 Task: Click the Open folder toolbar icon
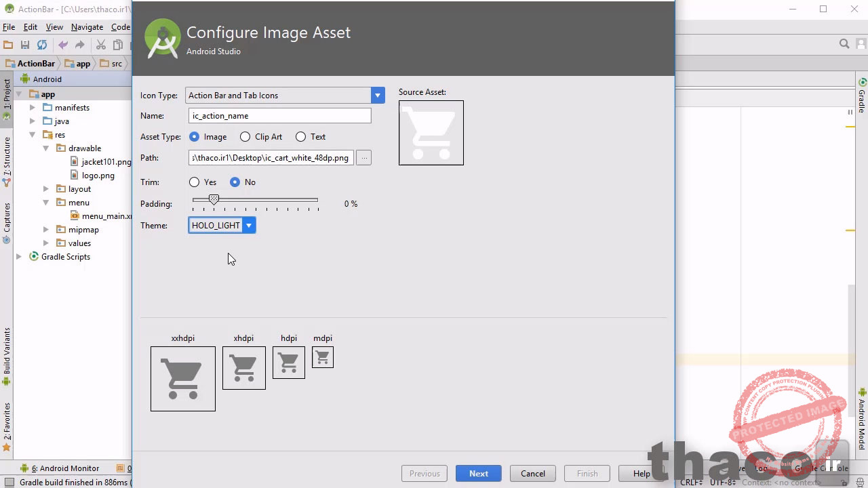[x=8, y=45]
